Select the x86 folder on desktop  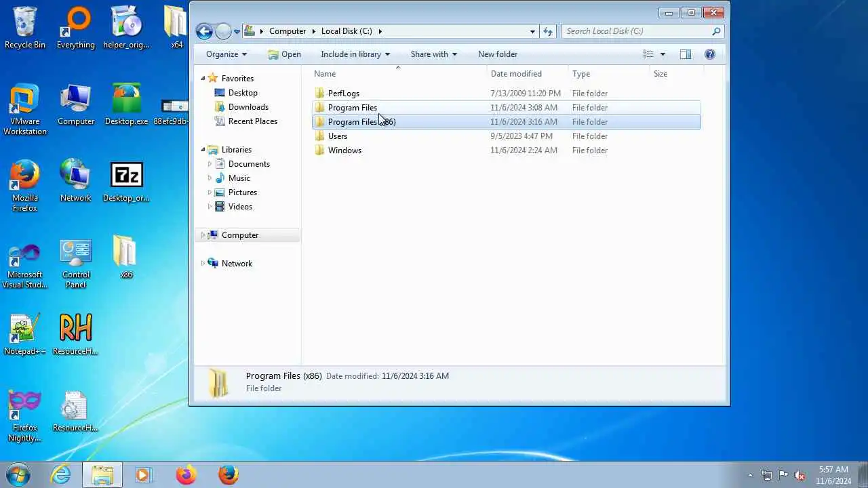tap(125, 258)
